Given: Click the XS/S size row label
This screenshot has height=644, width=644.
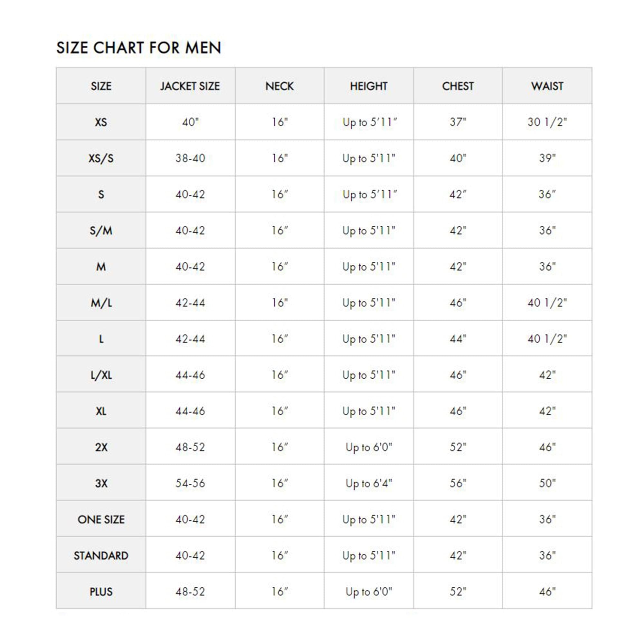Looking at the screenshot, I should coord(101,158).
